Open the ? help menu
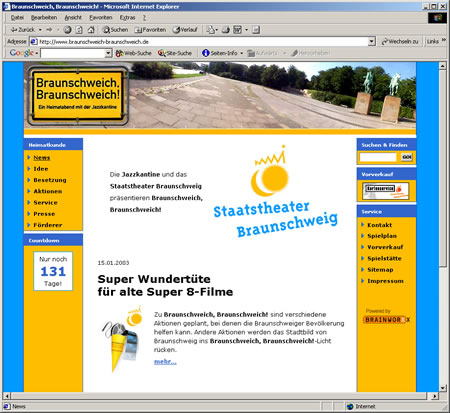Viewport: 450px width, 413px height. tap(144, 18)
